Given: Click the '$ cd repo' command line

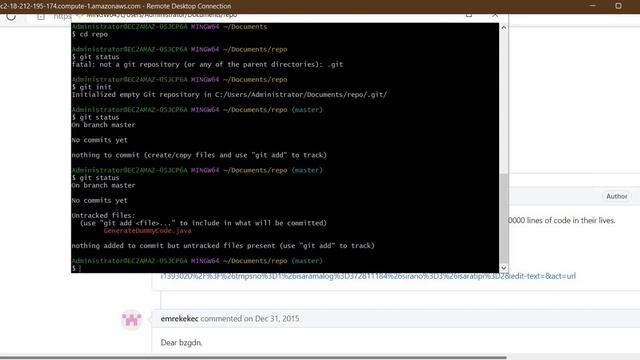Looking at the screenshot, I should pyautogui.click(x=90, y=34).
